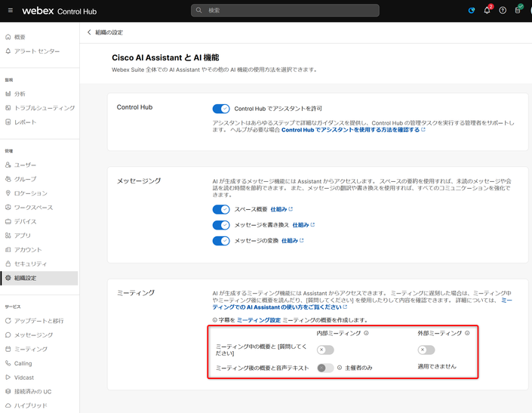Click the Calling phone icon

(x=8, y=363)
